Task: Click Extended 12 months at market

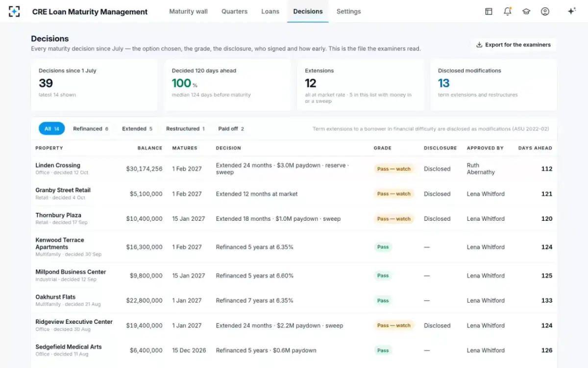Action: [257, 194]
